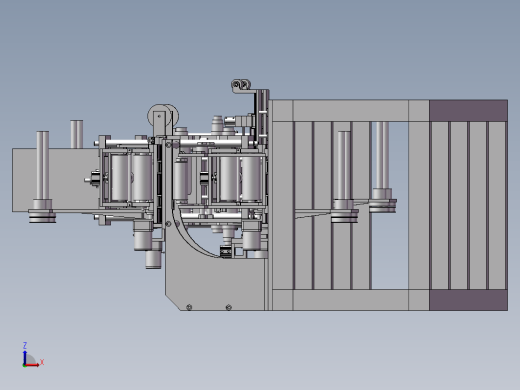
Task: Select the left screw on the bottom base plate
Action: 189,307
